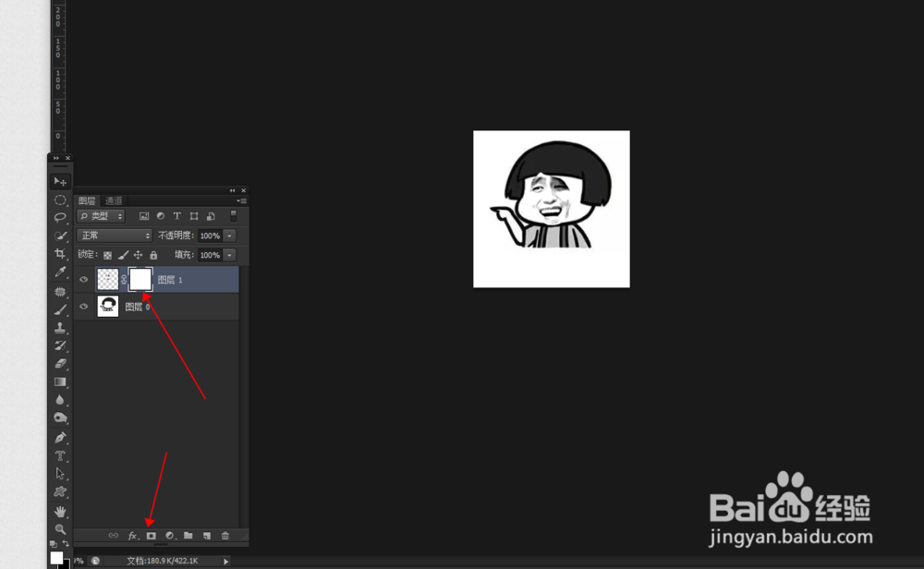This screenshot has height=569, width=924.
Task: Select the Gradient tool
Action: 60,382
